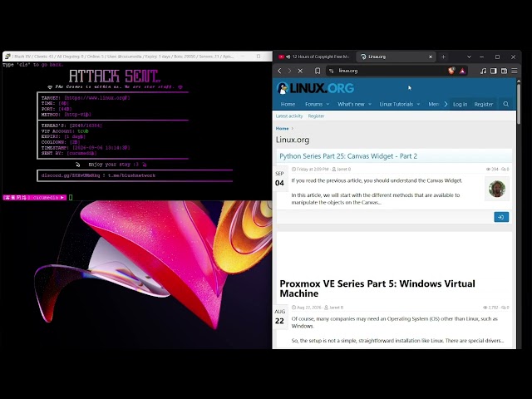Open the Latest activity sub-nav link
The width and height of the screenshot is (532, 399).
click(x=289, y=116)
